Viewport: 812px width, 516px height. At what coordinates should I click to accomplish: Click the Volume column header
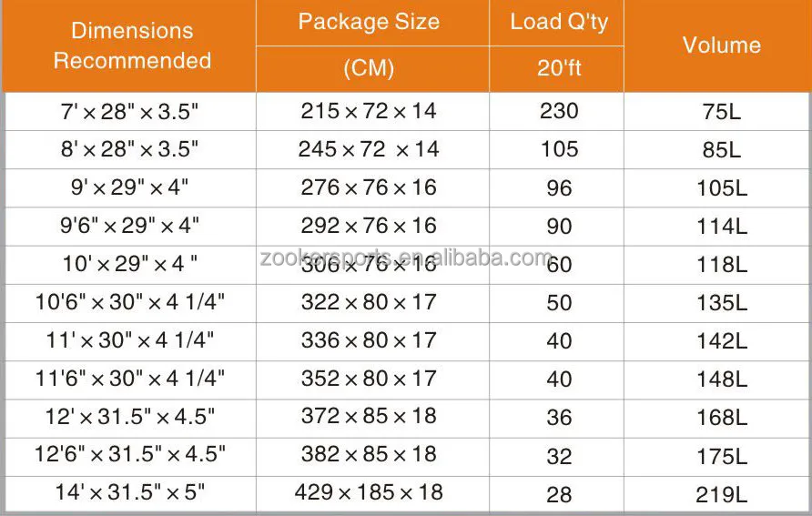[x=720, y=46]
